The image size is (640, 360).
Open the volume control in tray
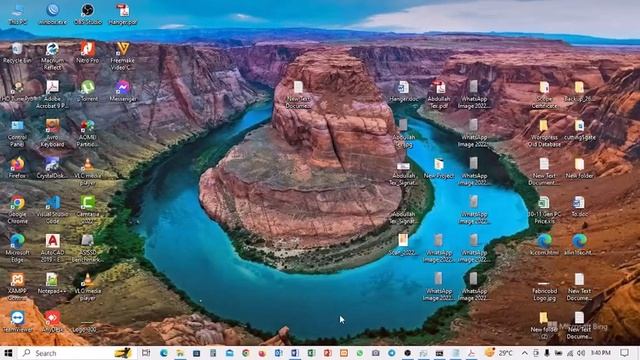tap(581, 353)
